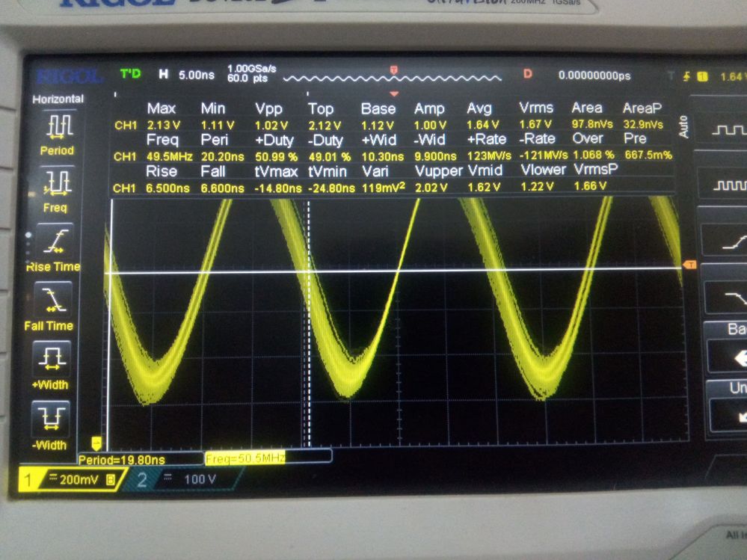The height and width of the screenshot is (560, 747).
Task: Select the Freq measurement icon
Action: tap(58, 182)
